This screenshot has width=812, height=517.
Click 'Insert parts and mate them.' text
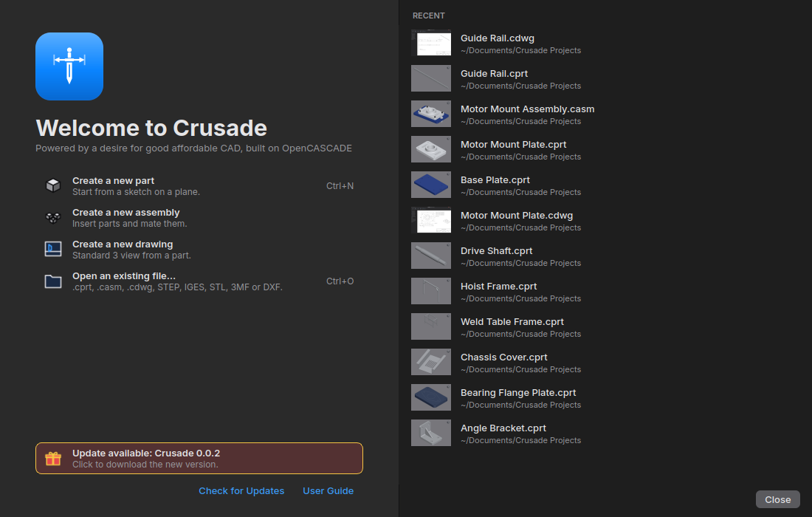click(129, 224)
